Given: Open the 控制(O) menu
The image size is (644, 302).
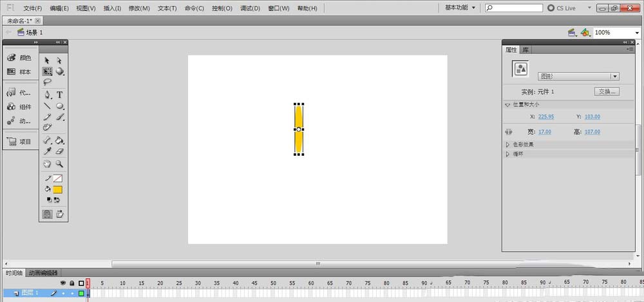Looking at the screenshot, I should click(222, 8).
